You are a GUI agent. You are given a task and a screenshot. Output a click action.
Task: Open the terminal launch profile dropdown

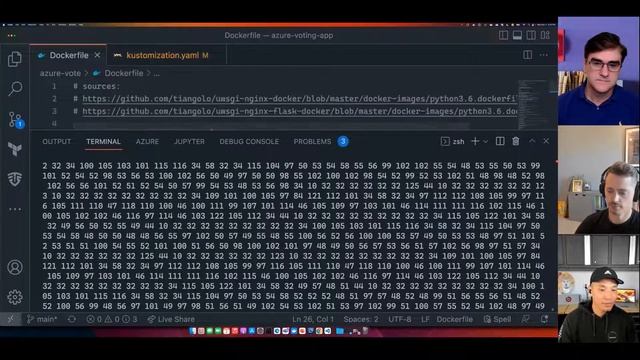click(485, 142)
